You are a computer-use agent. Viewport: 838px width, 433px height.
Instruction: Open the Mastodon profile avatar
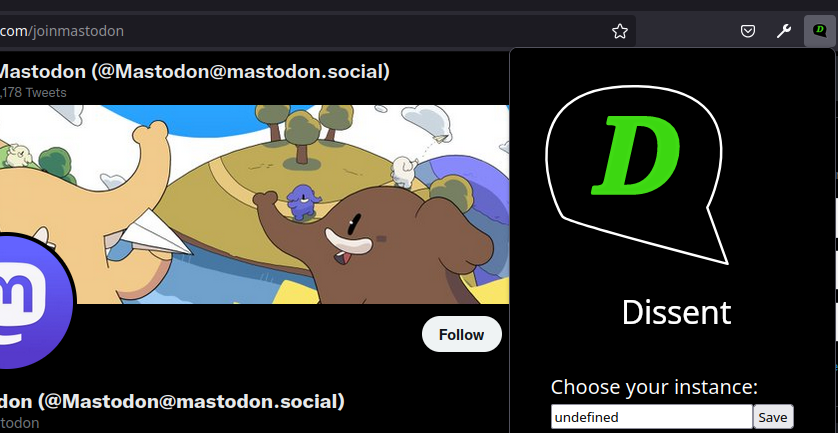click(33, 301)
